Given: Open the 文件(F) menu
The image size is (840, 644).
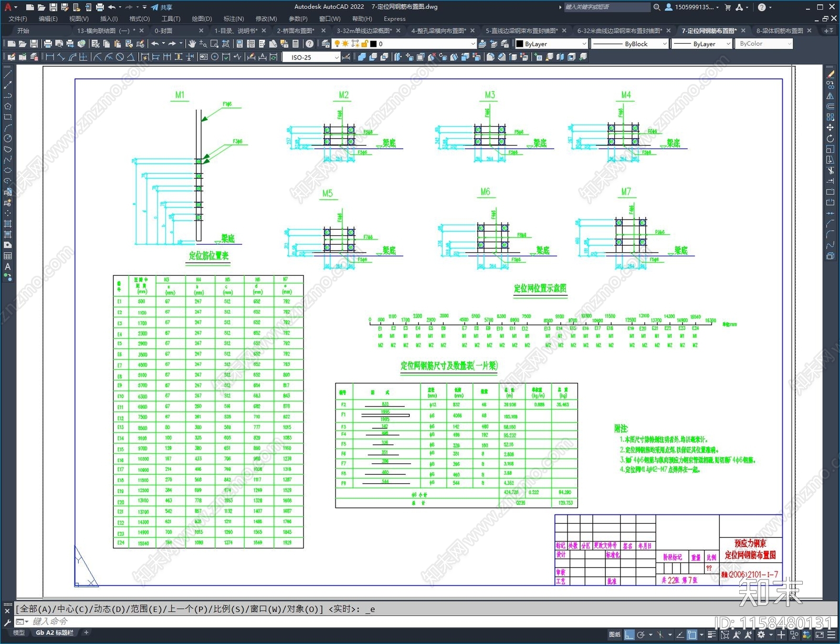Looking at the screenshot, I should 18,18.
